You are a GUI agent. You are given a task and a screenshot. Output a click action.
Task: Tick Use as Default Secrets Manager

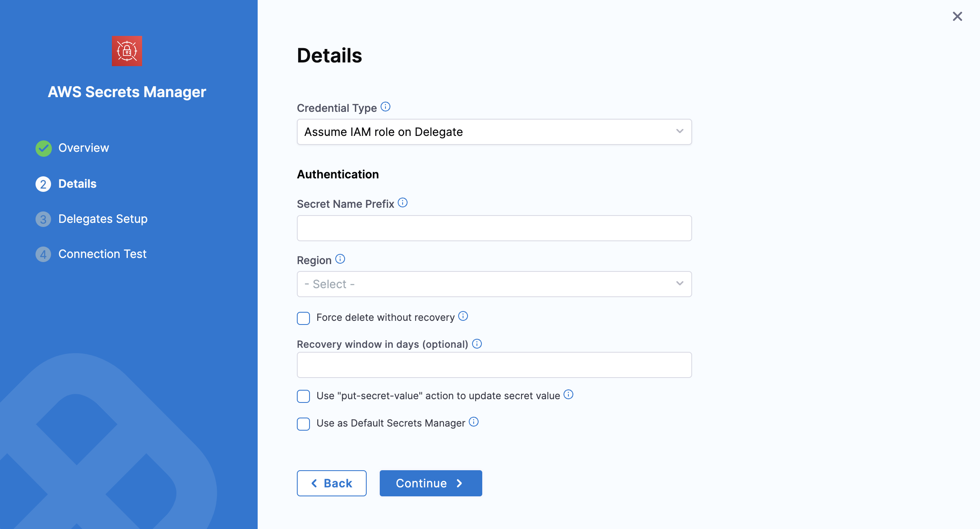[x=303, y=424]
